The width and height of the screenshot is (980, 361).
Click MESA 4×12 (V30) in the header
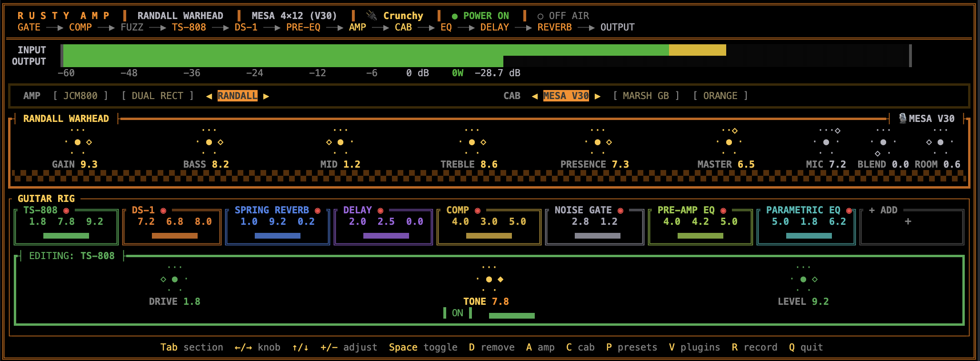(x=295, y=16)
